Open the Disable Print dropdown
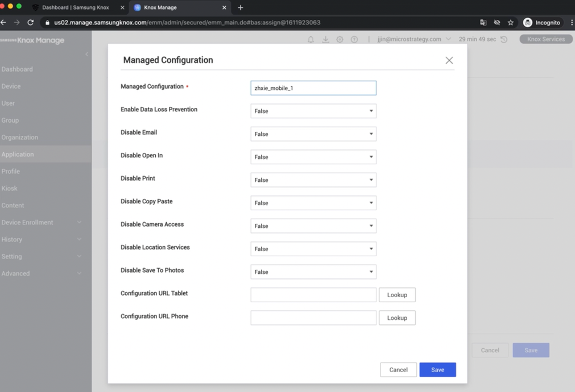Image resolution: width=575 pixels, height=392 pixels. (313, 180)
